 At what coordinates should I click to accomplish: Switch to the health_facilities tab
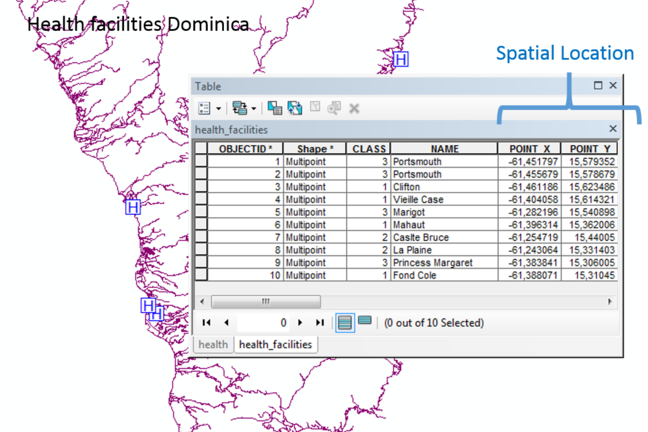pos(275,344)
